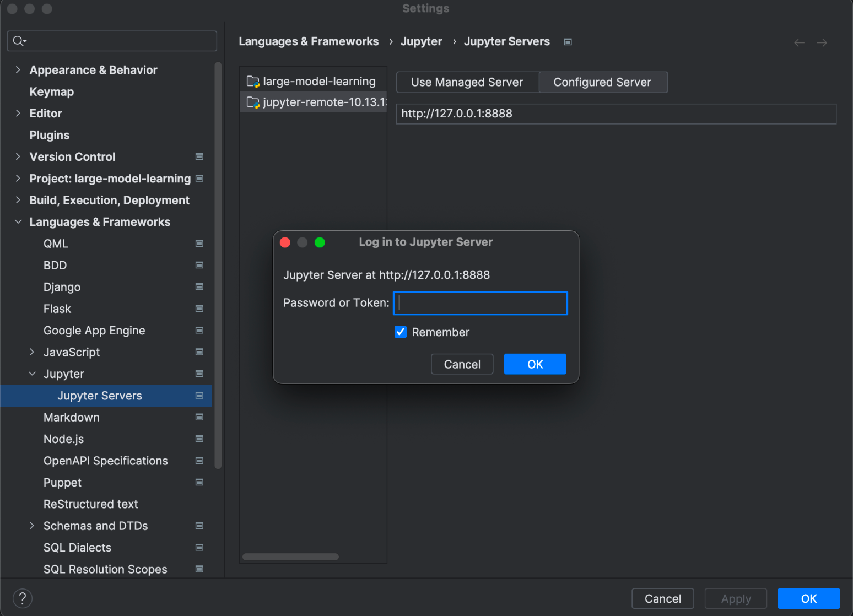Click project-level icon next to Schemas and DTDs
853x616 pixels.
(199, 526)
